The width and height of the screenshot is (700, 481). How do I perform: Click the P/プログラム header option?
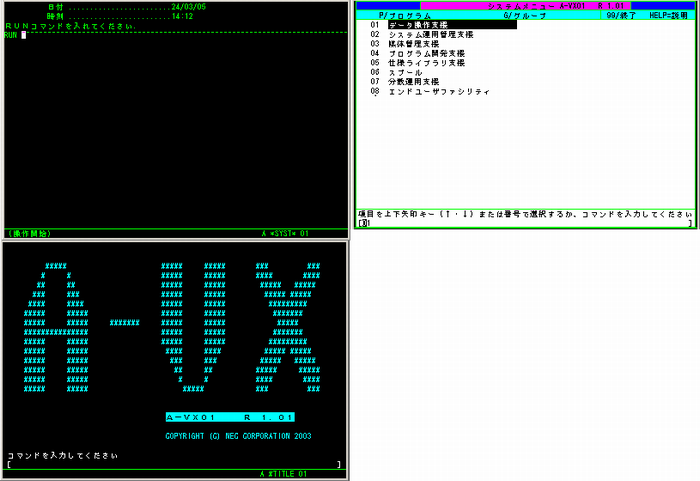click(405, 16)
